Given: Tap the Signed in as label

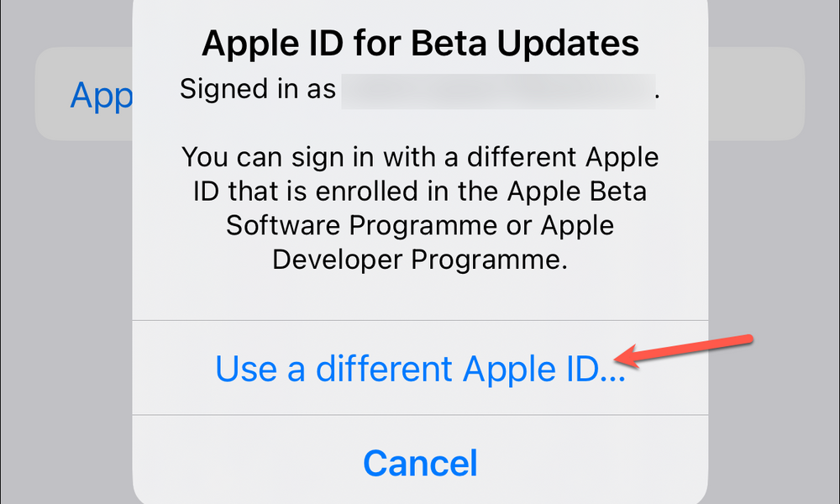Looking at the screenshot, I should [258, 89].
